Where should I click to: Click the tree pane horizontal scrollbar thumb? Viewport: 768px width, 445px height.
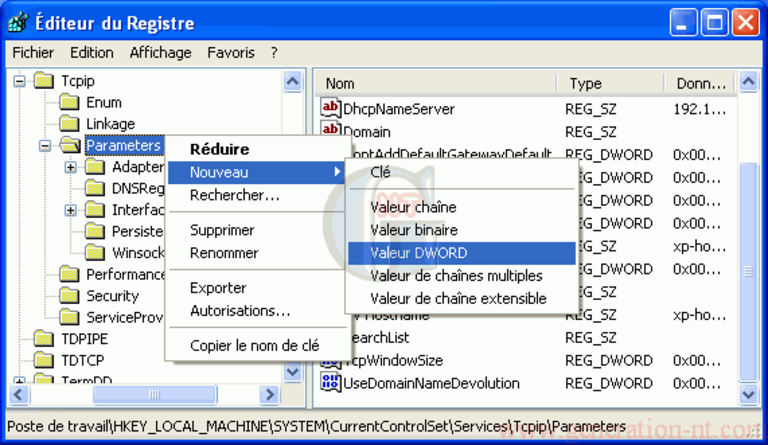coord(154,395)
